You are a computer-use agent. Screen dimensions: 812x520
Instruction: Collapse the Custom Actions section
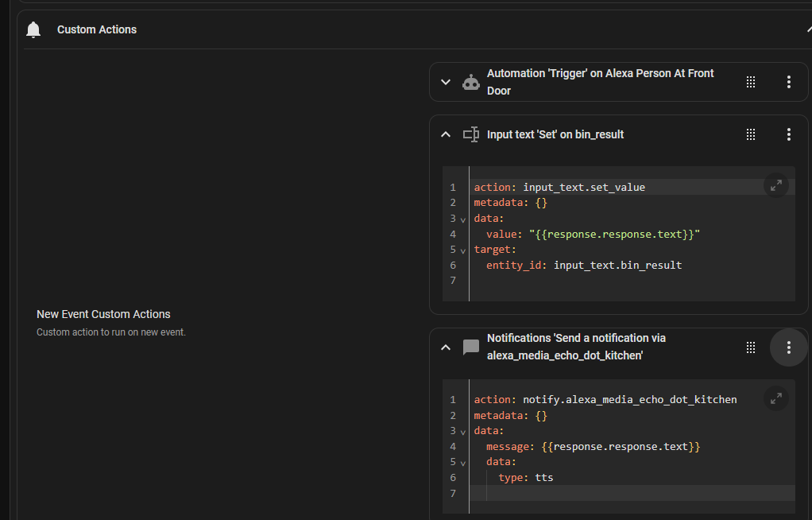click(x=808, y=29)
